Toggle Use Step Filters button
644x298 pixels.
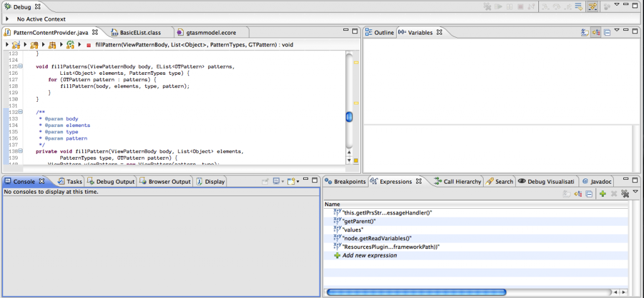pos(592,6)
